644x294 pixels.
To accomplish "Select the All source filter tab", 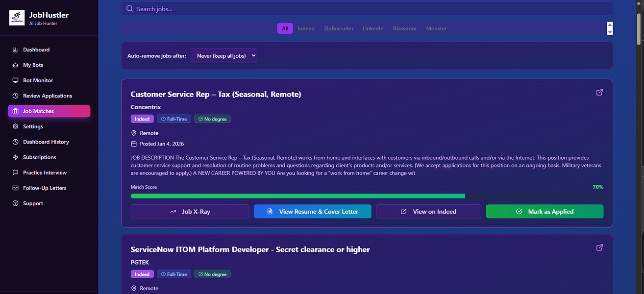I will point(285,28).
